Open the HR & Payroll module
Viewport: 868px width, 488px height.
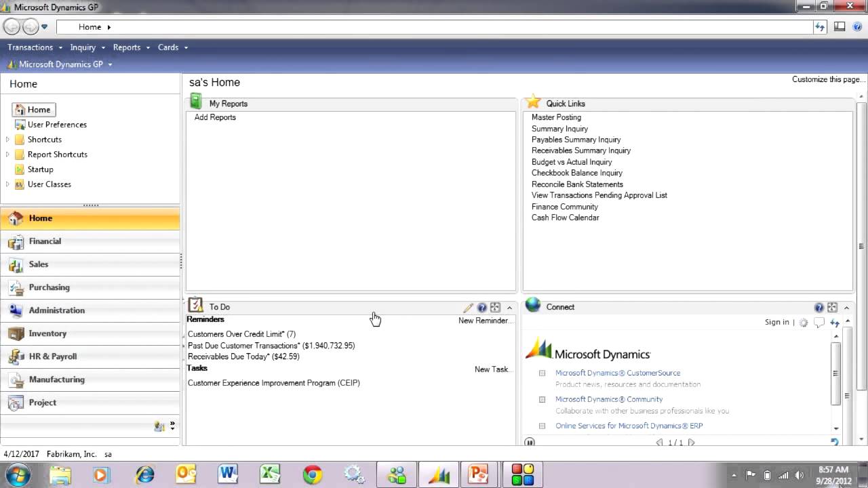click(x=90, y=357)
